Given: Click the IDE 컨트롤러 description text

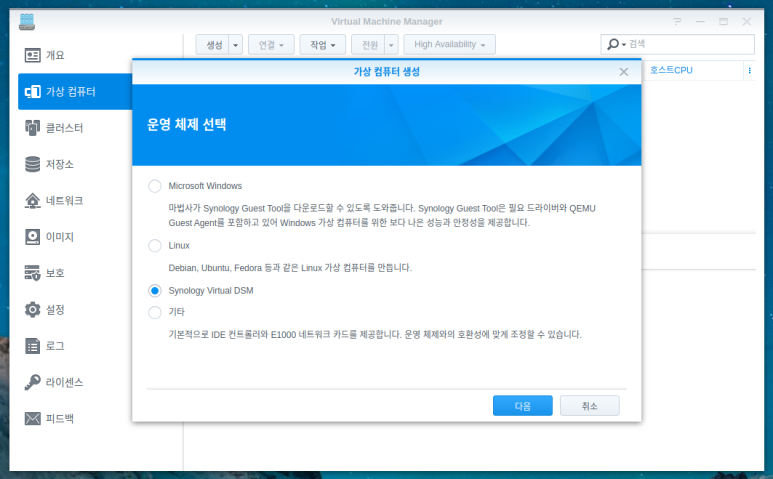Looking at the screenshot, I should coord(375,335).
